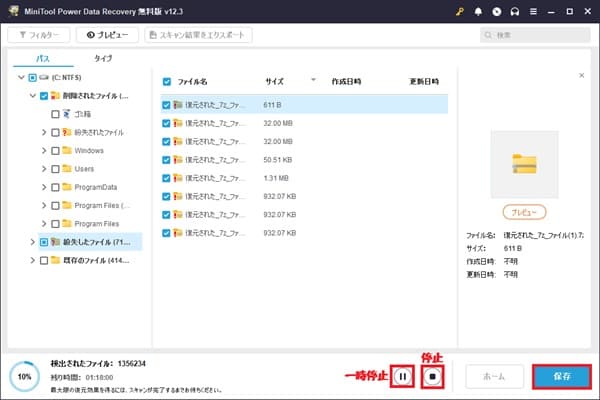The width and height of the screenshot is (600, 400).
Task: Click the MiniTool app logo icon
Action: pyautogui.click(x=14, y=11)
